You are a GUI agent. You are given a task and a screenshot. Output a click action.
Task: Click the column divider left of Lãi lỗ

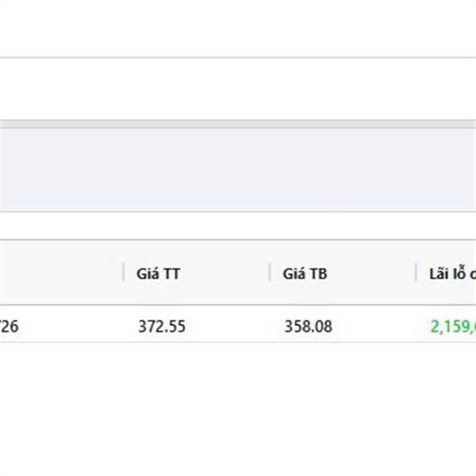416,272
